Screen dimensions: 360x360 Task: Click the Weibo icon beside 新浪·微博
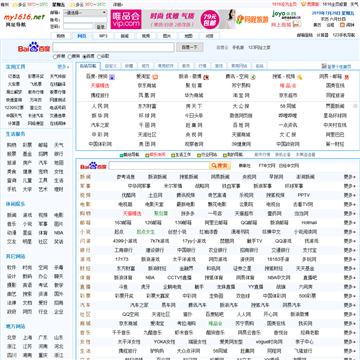point(206,77)
